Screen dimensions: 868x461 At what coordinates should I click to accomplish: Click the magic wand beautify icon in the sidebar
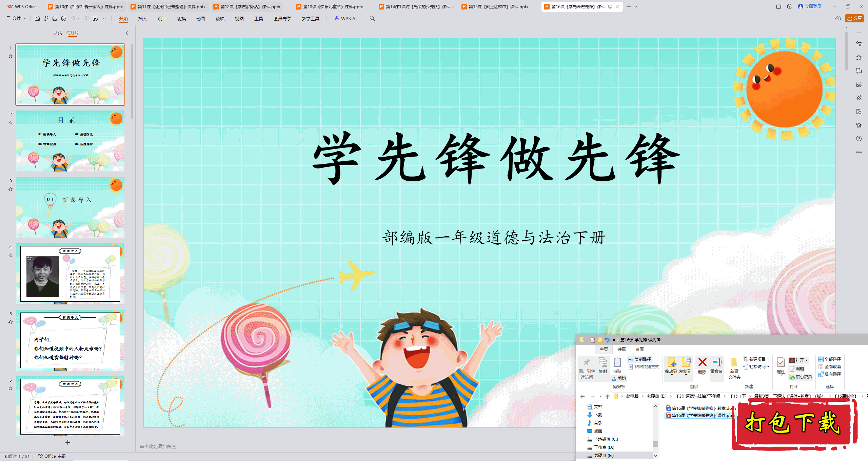pyautogui.click(x=859, y=98)
